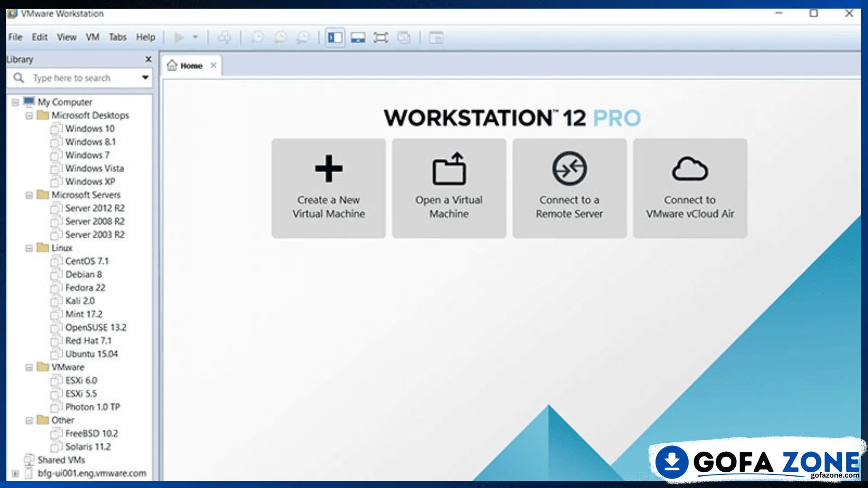
Task: Open the Tabs menu
Action: coord(118,37)
